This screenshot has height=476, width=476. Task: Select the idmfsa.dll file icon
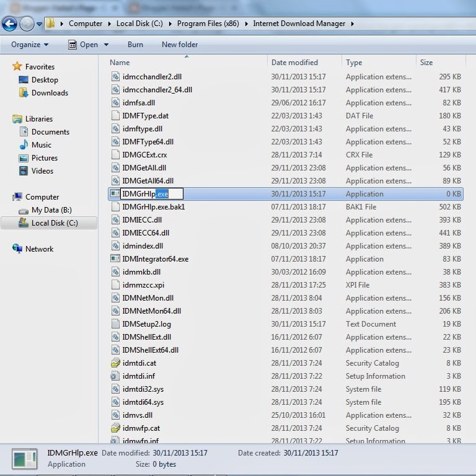(x=115, y=102)
